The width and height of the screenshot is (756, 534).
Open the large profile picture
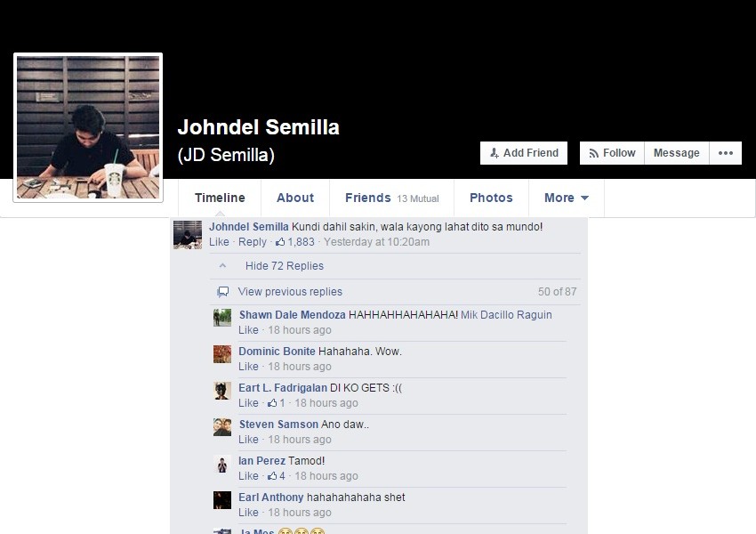(x=88, y=127)
